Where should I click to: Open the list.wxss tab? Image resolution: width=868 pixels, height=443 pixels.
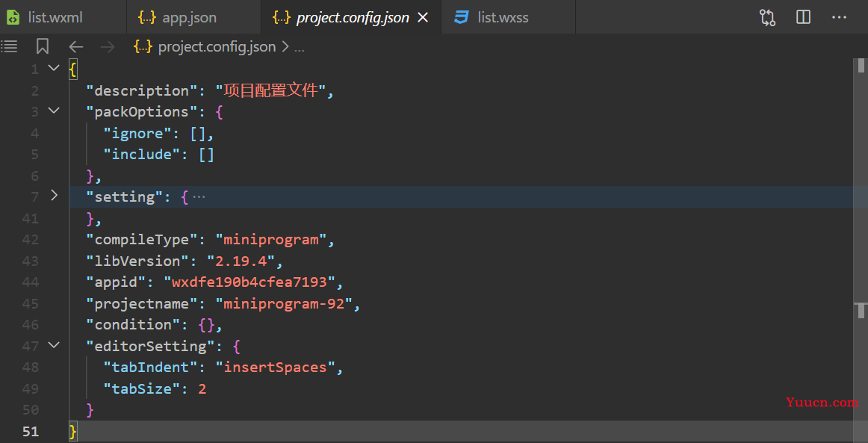click(x=509, y=17)
